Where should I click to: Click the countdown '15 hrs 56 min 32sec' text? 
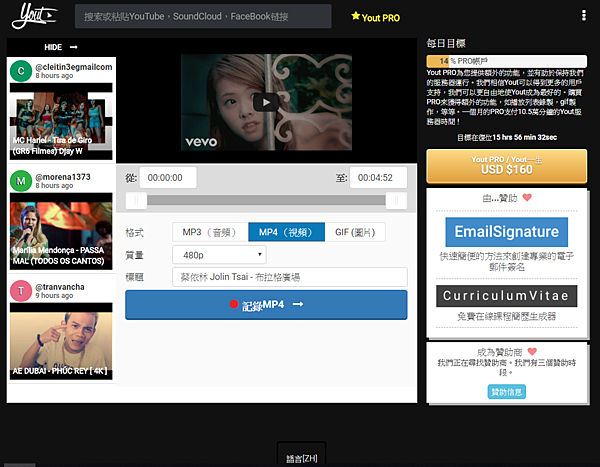[x=525, y=137]
